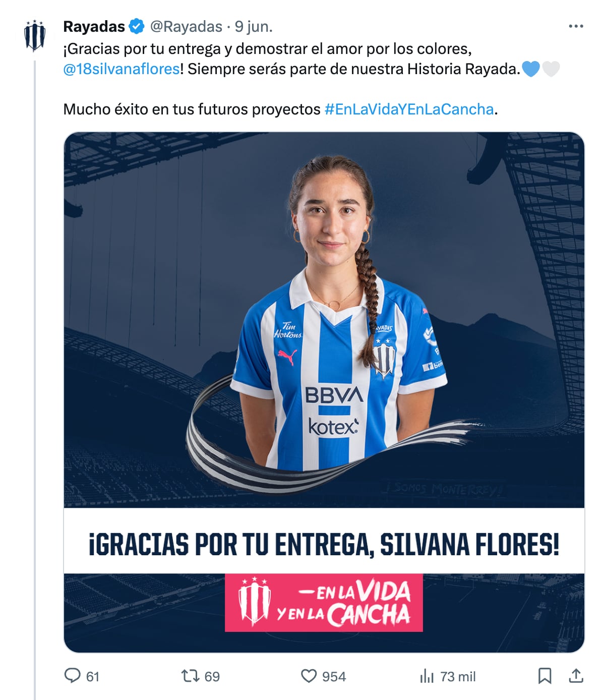
Task: Click the 73 mil views count
Action: [458, 676]
